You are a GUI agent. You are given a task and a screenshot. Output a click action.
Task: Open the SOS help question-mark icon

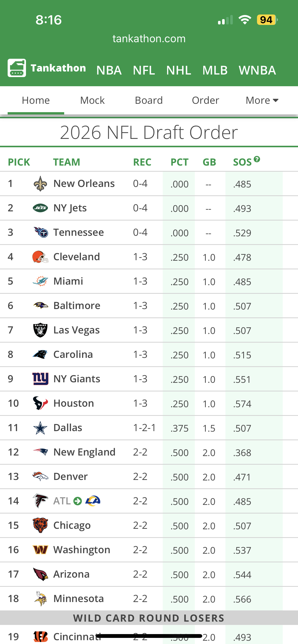pyautogui.click(x=257, y=159)
